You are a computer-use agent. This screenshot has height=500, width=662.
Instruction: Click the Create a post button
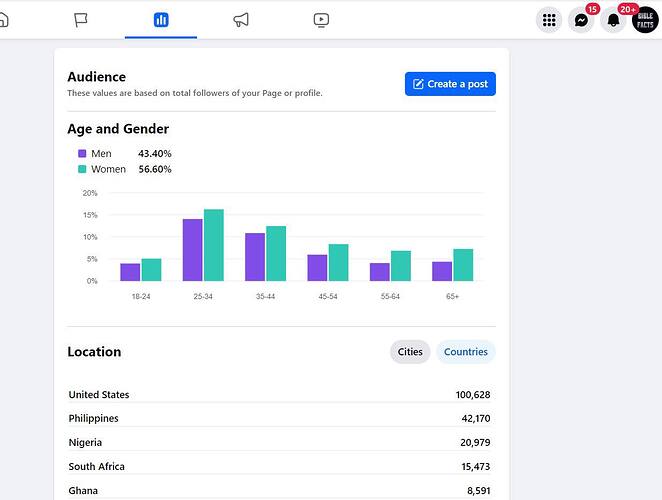point(450,84)
